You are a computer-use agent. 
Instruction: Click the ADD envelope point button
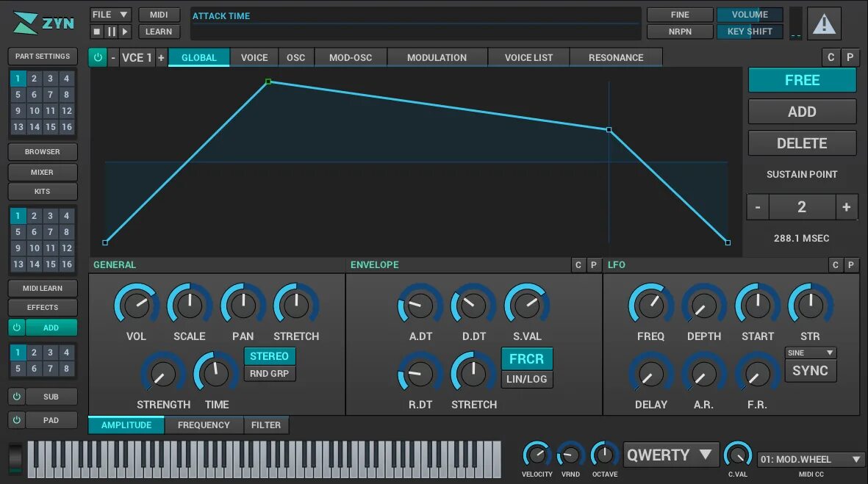[x=802, y=112]
